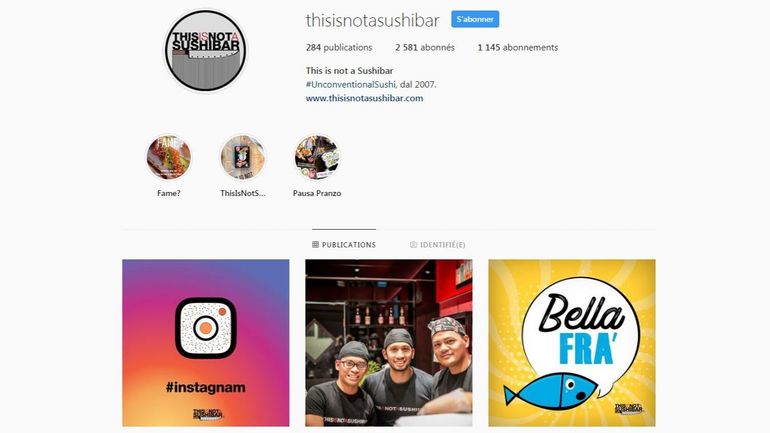This screenshot has height=433, width=770.
Task: Click the S'abonner button
Action: [x=475, y=19]
